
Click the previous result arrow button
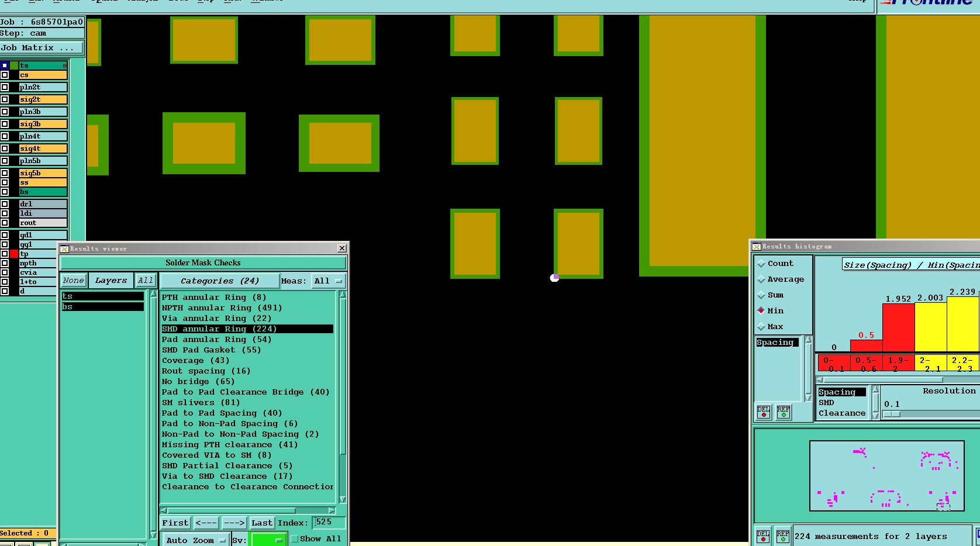coord(206,523)
